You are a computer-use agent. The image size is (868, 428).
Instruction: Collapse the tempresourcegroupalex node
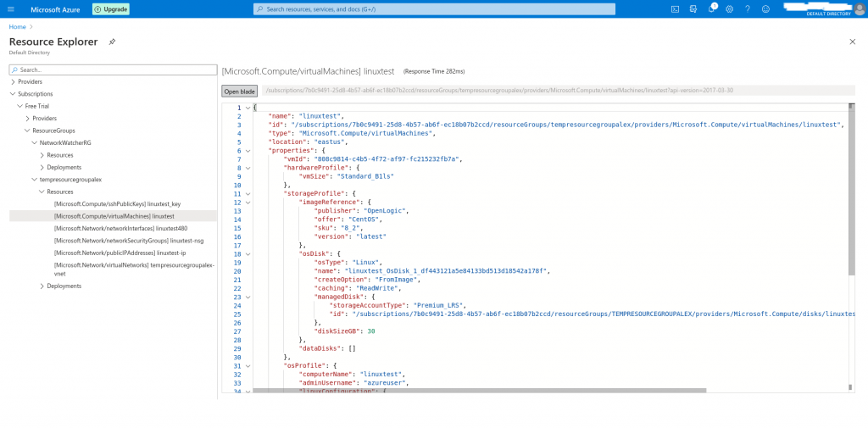(x=34, y=180)
